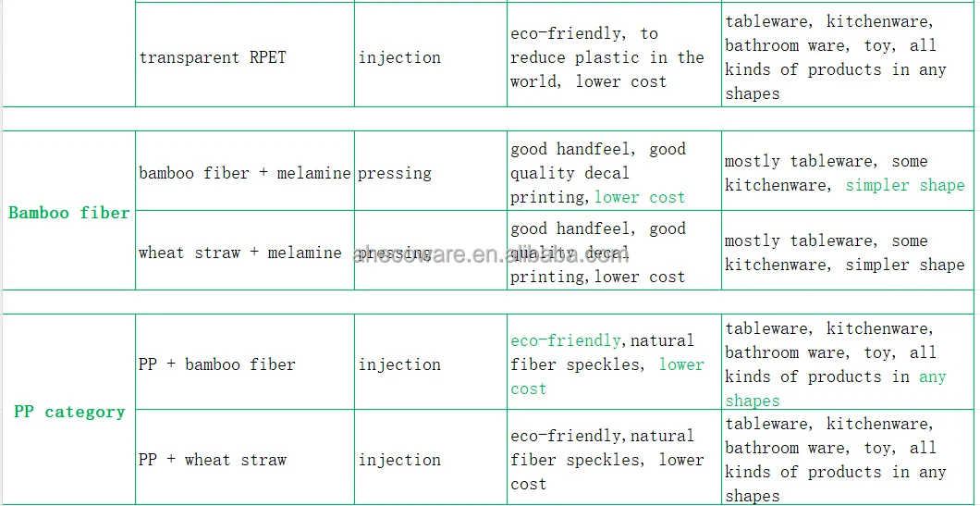The width and height of the screenshot is (980, 506).
Task: Select the RPET row applications cell
Action: pyautogui.click(x=848, y=56)
